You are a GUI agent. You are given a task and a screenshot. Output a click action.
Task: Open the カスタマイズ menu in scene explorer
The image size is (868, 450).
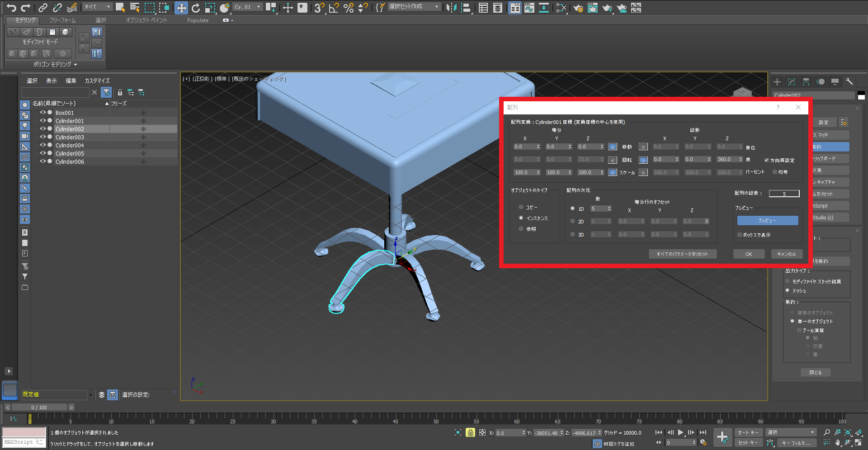coord(97,81)
